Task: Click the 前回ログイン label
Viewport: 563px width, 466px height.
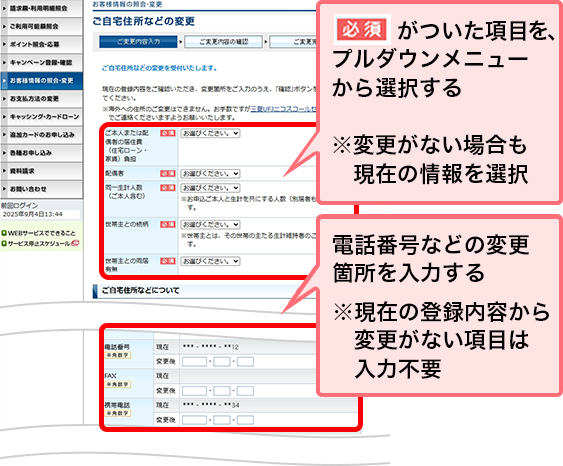Action: click(x=19, y=206)
